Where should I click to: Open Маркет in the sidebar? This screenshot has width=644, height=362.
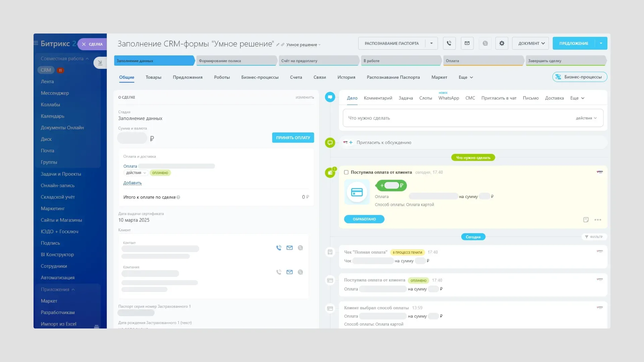49,301
